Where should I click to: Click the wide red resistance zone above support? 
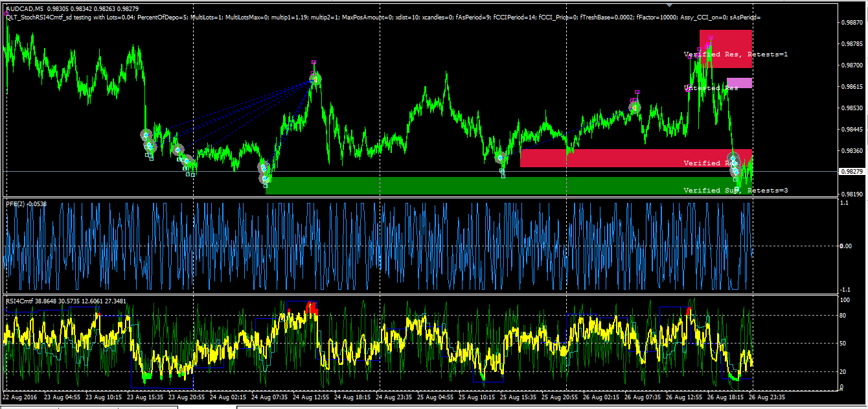(635, 158)
